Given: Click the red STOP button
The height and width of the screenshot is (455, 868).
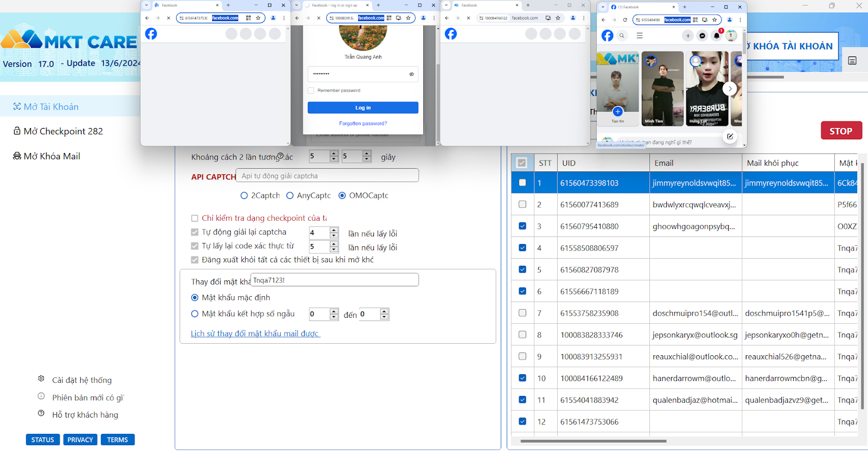Looking at the screenshot, I should 841,131.
